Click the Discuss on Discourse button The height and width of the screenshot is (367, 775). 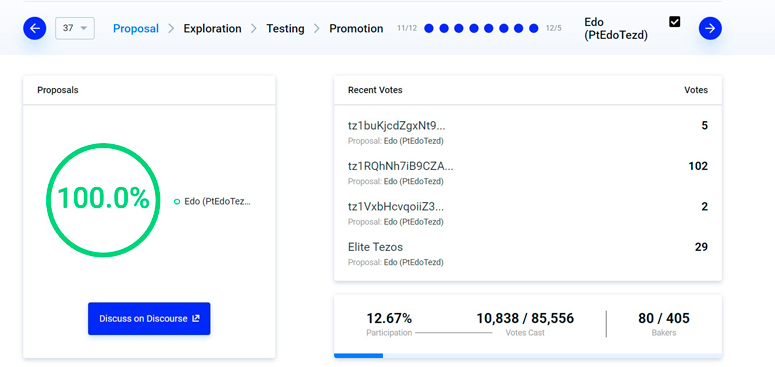(149, 319)
